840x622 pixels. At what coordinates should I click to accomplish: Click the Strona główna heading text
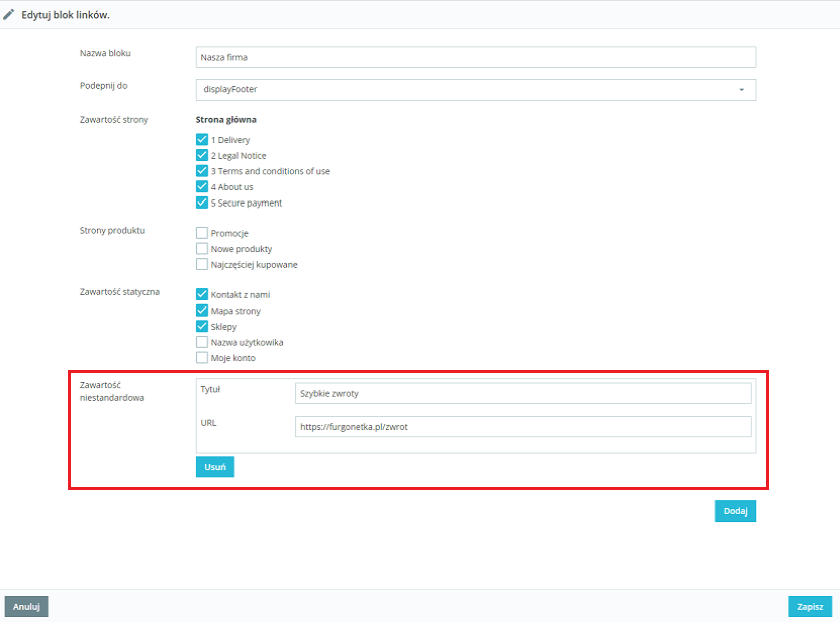coord(226,119)
